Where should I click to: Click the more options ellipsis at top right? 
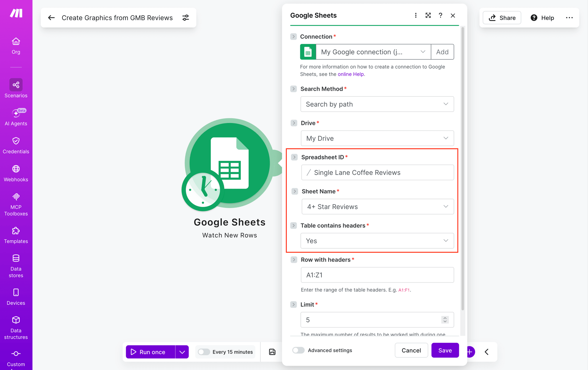pyautogui.click(x=569, y=18)
